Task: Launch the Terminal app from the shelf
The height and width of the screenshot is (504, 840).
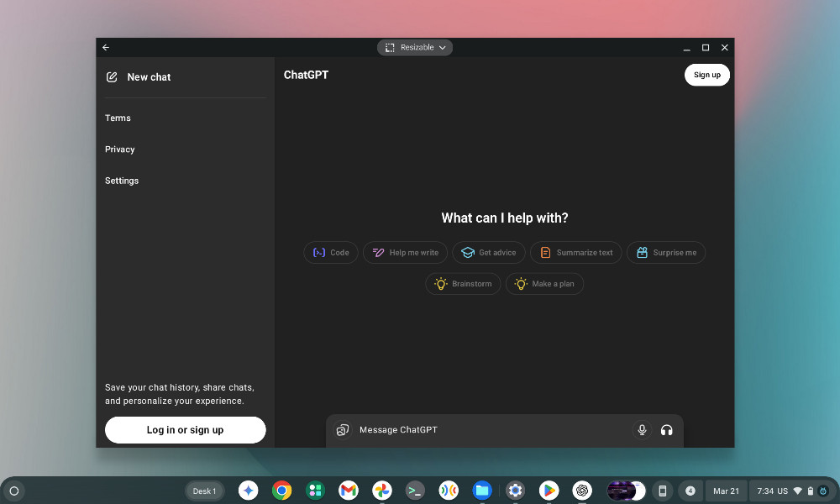Action: pyautogui.click(x=415, y=490)
